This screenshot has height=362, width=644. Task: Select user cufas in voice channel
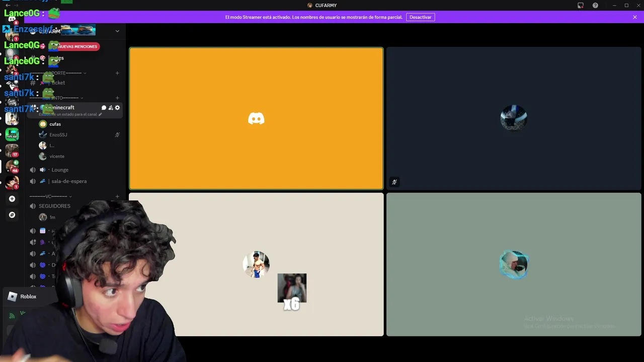[55, 124]
